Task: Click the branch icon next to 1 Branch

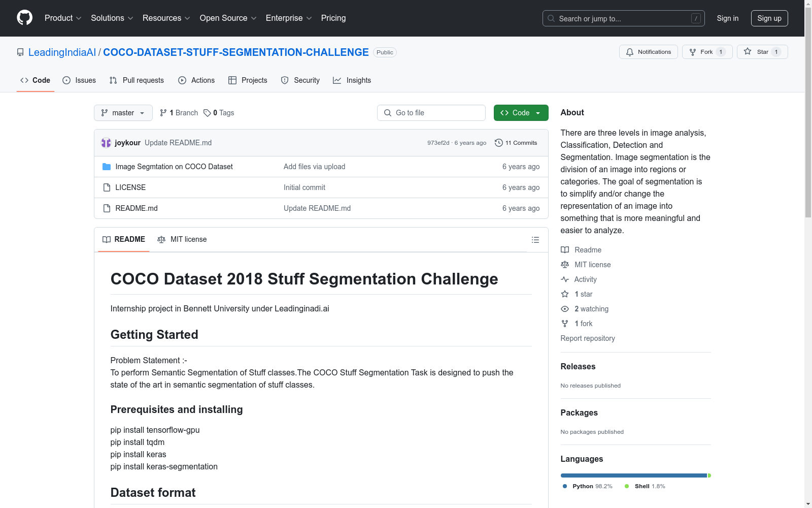Action: pyautogui.click(x=163, y=113)
